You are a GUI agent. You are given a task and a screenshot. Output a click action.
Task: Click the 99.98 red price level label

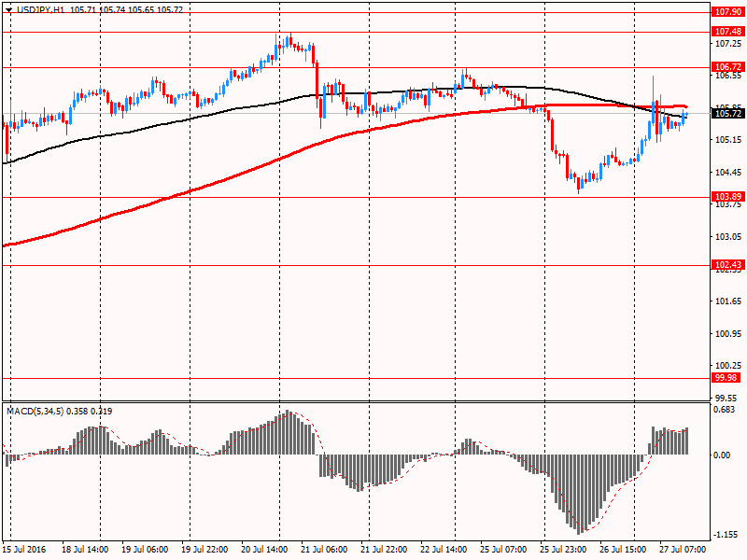(726, 378)
